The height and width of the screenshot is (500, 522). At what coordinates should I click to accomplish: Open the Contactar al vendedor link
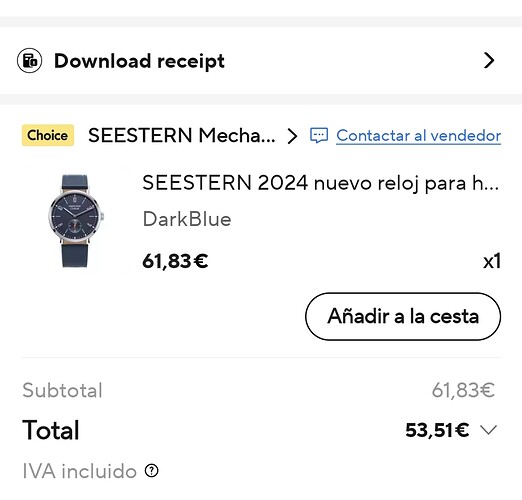pos(418,136)
